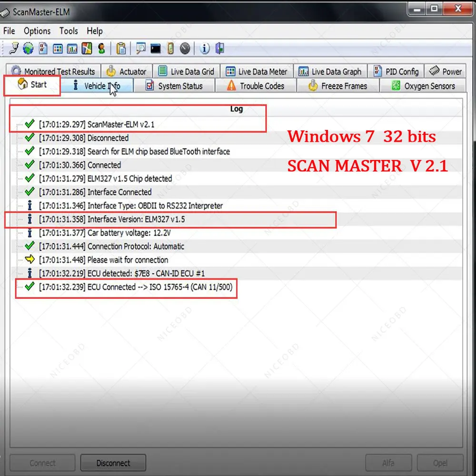Image resolution: width=476 pixels, height=476 pixels.
Task: Open the Trouble Codes tab
Action: (x=256, y=86)
